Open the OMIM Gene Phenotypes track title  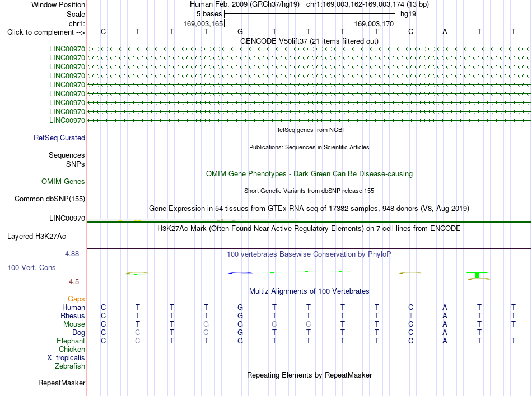point(309,174)
